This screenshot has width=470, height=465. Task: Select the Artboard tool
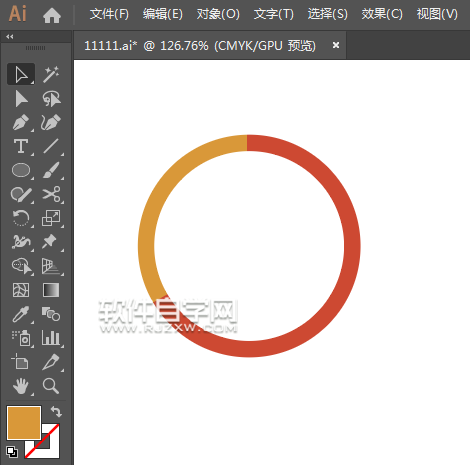pyautogui.click(x=20, y=361)
